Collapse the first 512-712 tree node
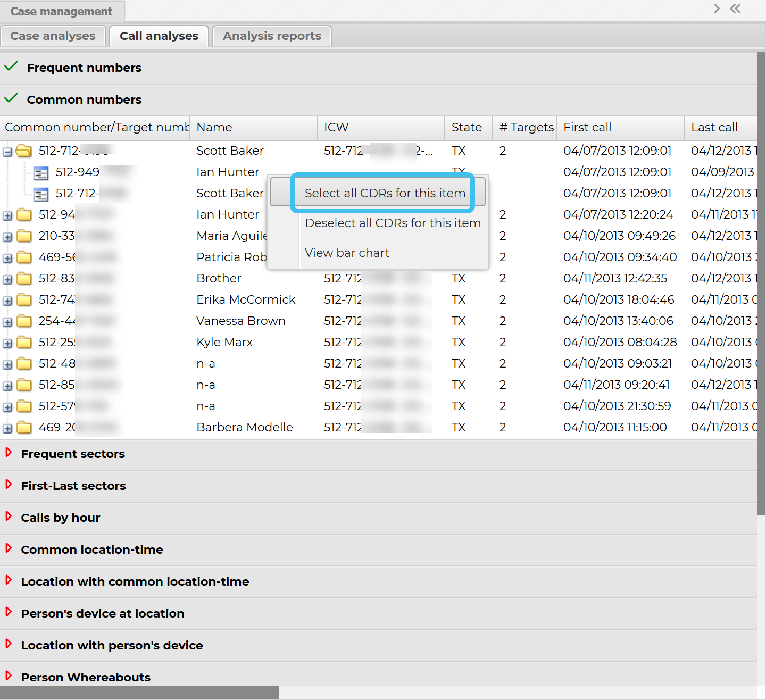This screenshot has height=700, width=766. pyautogui.click(x=7, y=152)
